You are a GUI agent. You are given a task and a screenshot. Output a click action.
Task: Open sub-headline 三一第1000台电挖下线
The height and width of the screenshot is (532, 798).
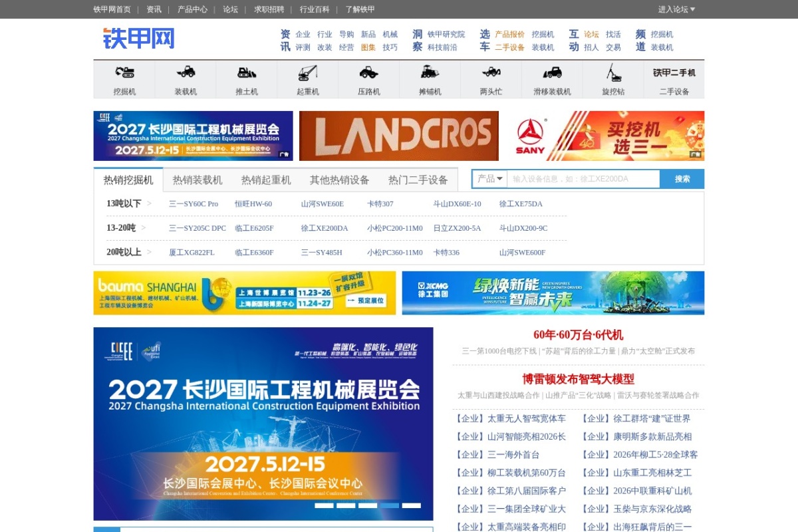(499, 351)
